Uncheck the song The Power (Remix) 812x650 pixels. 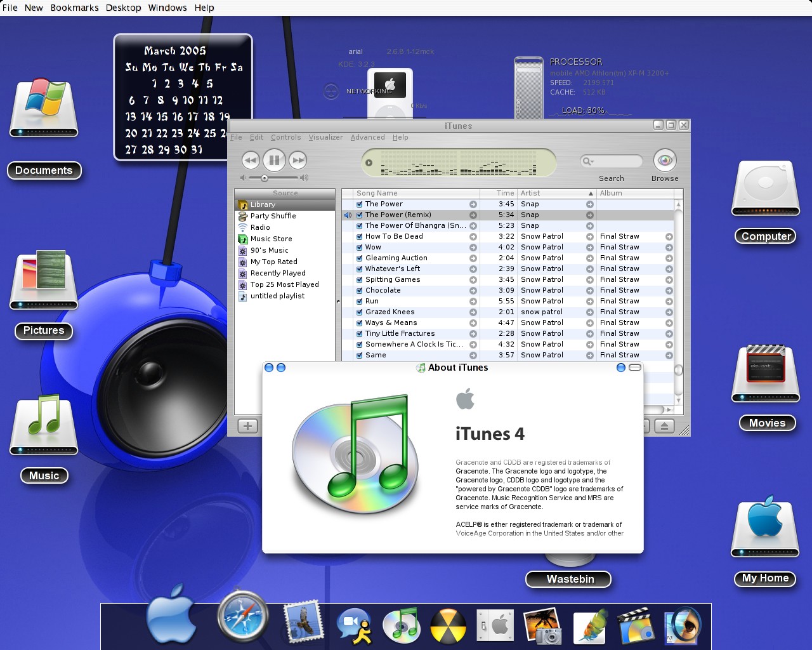(359, 215)
